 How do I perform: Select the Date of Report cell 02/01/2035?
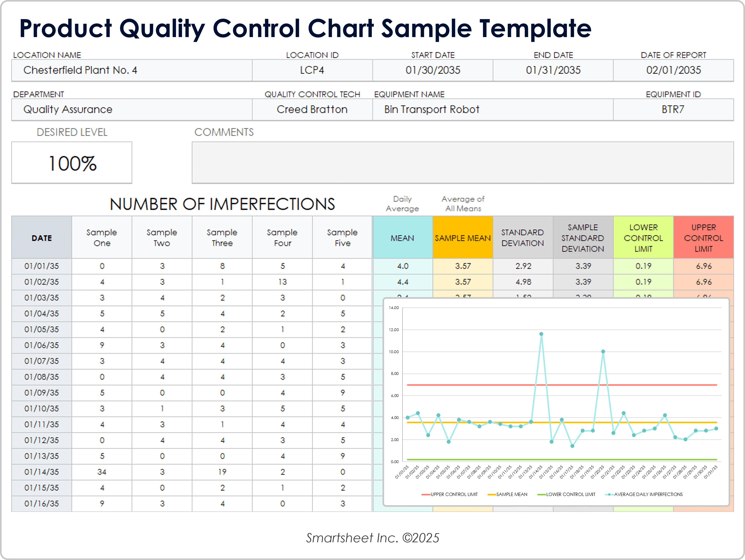click(x=674, y=70)
